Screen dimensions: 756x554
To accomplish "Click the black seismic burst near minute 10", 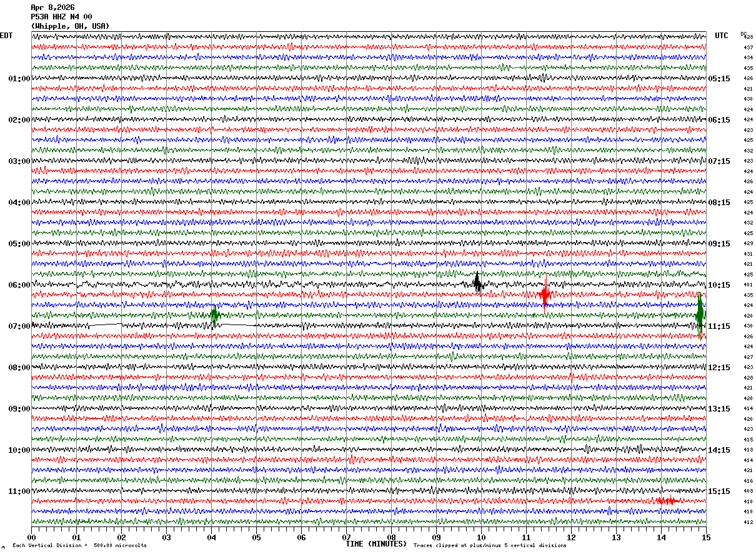I will 477,283.
